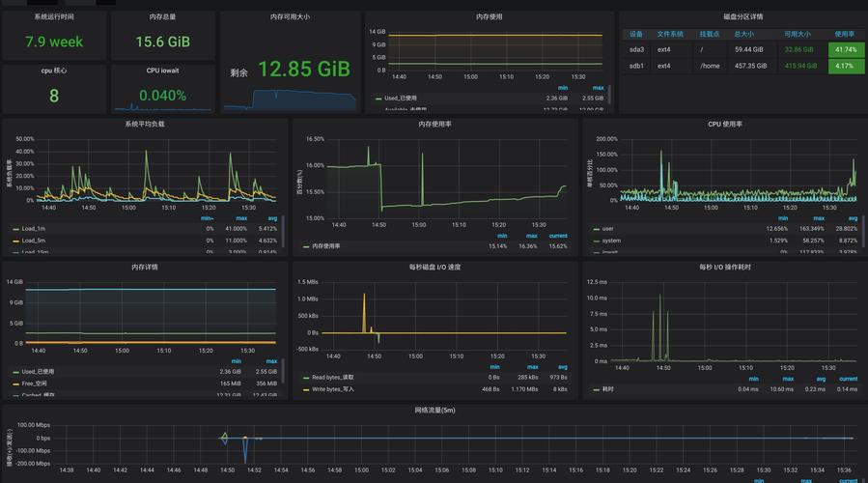Sort 系统平均负载 legend by avg
868x483 pixels.
(x=272, y=218)
